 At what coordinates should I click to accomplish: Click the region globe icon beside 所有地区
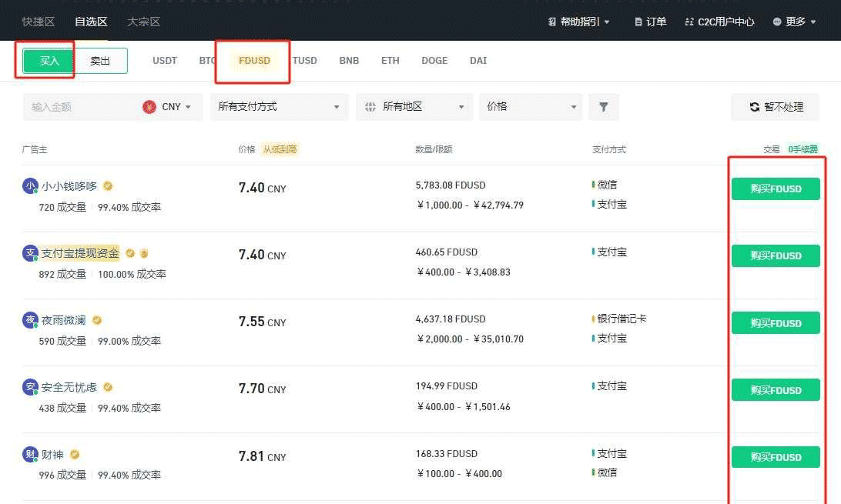(370, 107)
